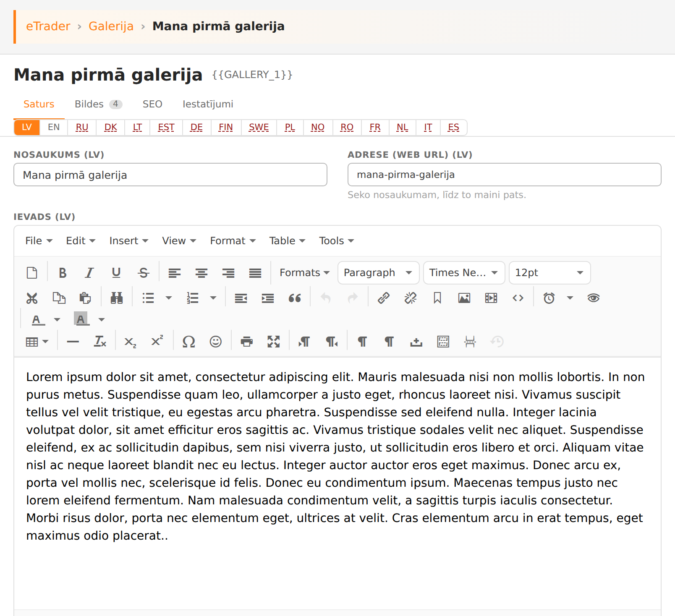Screen dimensions: 675x616
Task: Insert a media video
Action: pos(491,298)
